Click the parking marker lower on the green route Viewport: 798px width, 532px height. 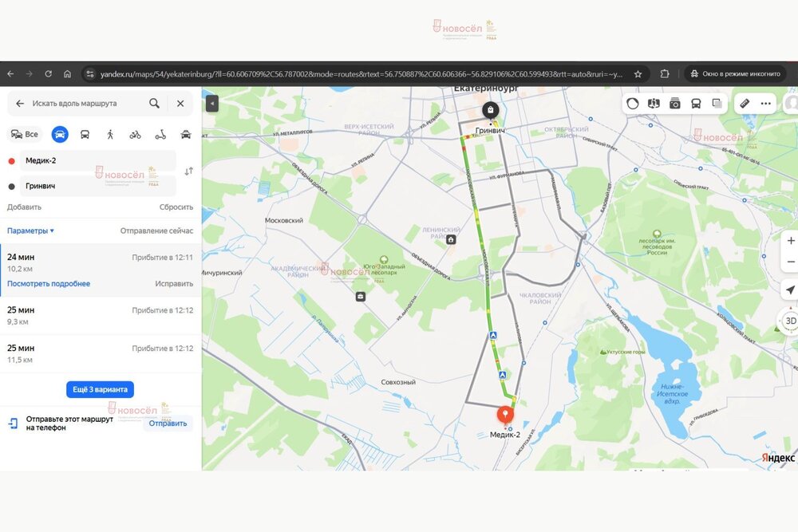pos(502,375)
